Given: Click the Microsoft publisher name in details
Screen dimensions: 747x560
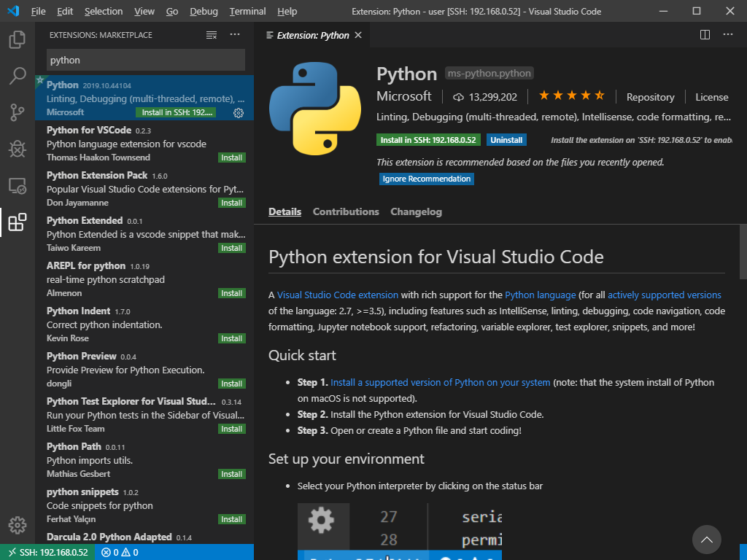Looking at the screenshot, I should click(x=404, y=96).
